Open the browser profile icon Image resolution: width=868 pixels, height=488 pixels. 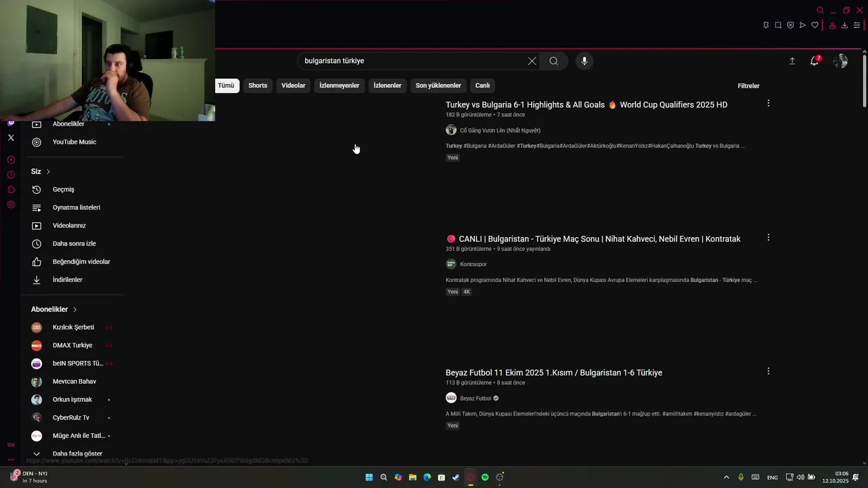(x=832, y=25)
